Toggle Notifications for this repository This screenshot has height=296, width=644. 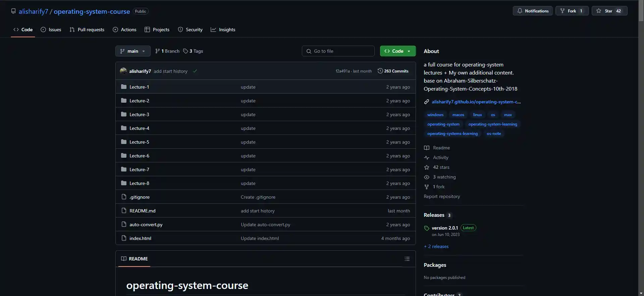click(533, 11)
